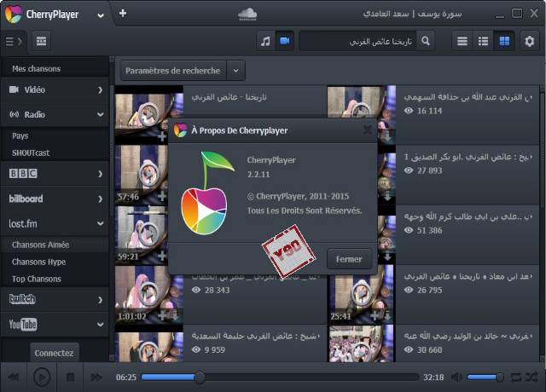Click the CherryPlayer logo in title bar
This screenshot has width=546, height=392.
(x=14, y=14)
